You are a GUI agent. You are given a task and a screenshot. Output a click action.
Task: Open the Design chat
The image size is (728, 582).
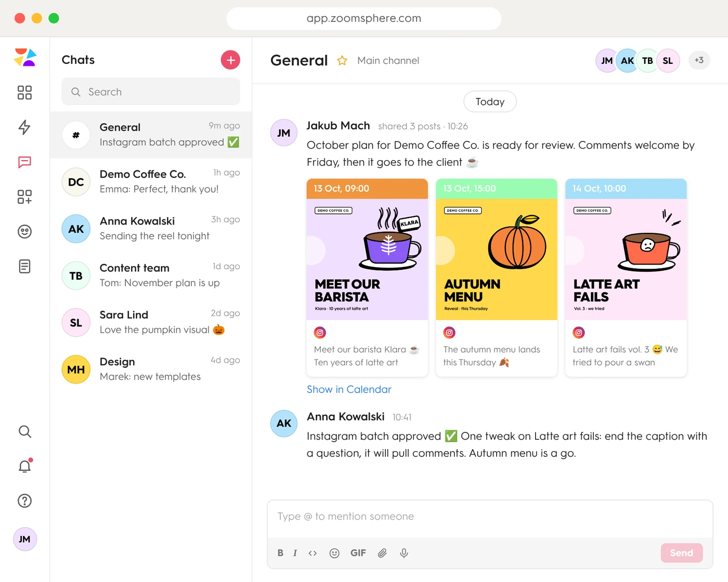point(151,369)
